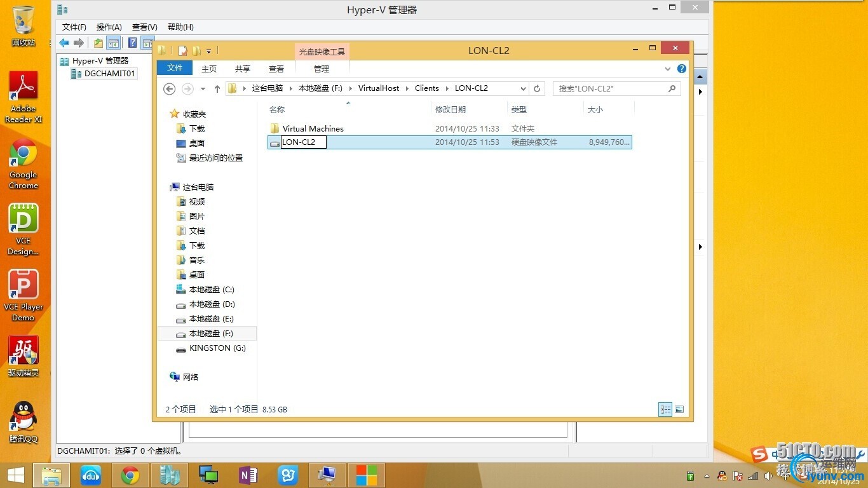The height and width of the screenshot is (488, 868).
Task: Open the 文件 ribbon tab
Action: coord(174,68)
